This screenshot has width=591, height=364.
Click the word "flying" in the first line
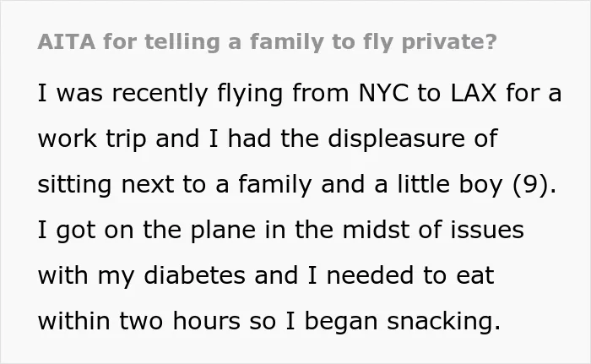click(250, 94)
